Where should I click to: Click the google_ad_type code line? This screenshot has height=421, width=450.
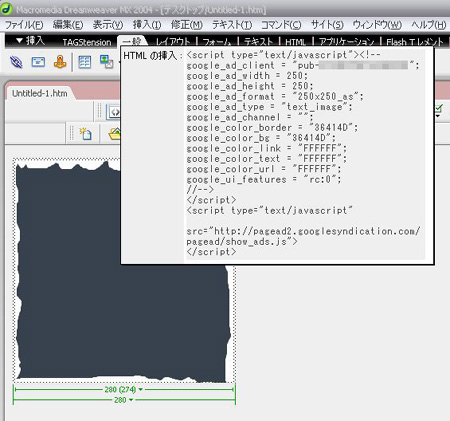pyautogui.click(x=269, y=107)
